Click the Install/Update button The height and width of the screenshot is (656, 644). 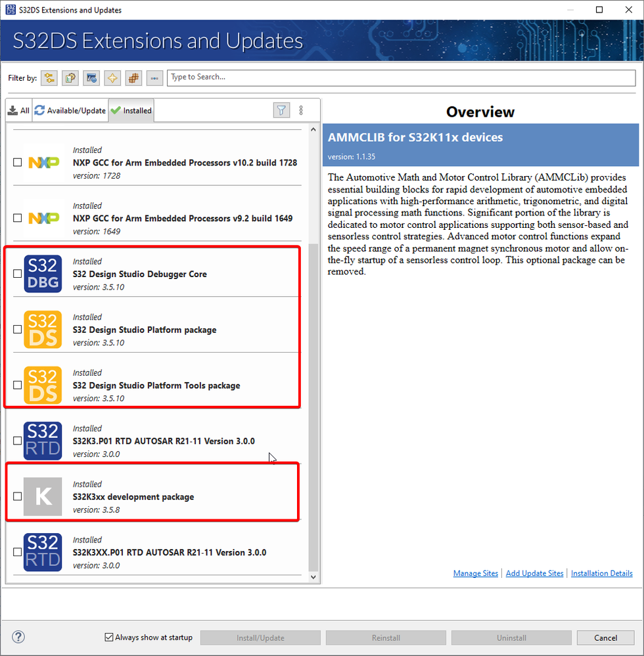(x=260, y=638)
